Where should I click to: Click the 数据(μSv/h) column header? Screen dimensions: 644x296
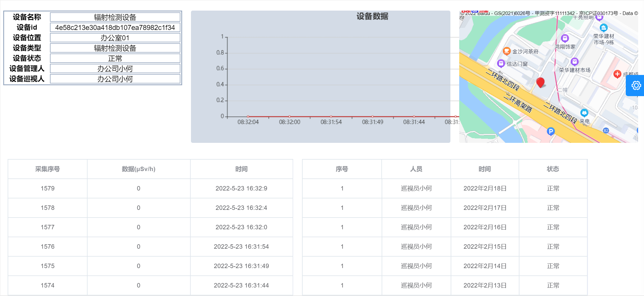pyautogui.click(x=138, y=169)
